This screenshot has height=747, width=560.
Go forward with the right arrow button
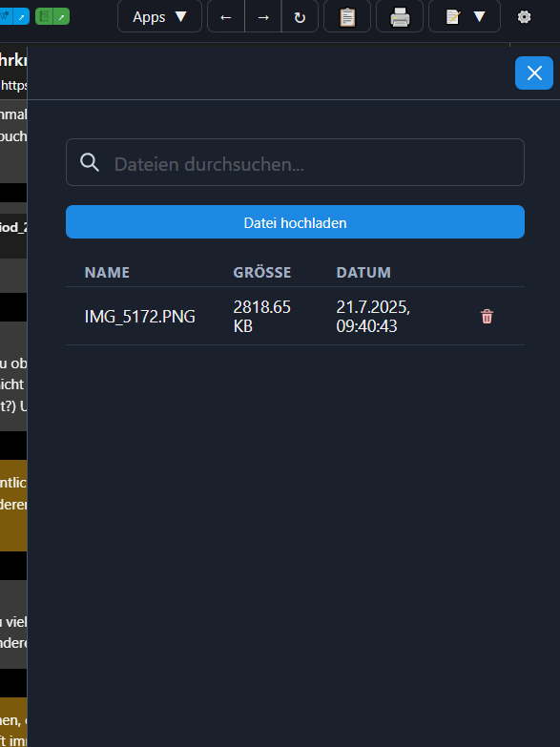point(263,16)
